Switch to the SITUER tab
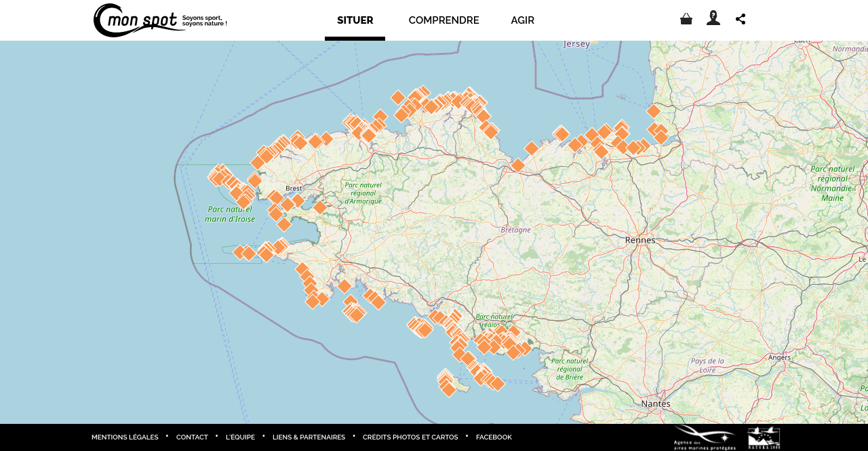Screen dimensions: 868x451 pos(355,20)
